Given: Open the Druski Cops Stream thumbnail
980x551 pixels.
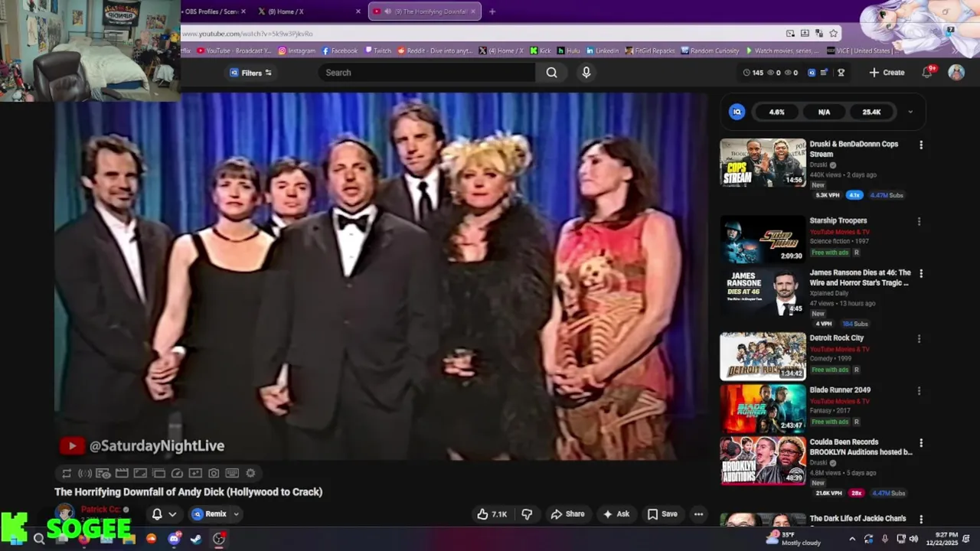Looking at the screenshot, I should click(x=763, y=162).
